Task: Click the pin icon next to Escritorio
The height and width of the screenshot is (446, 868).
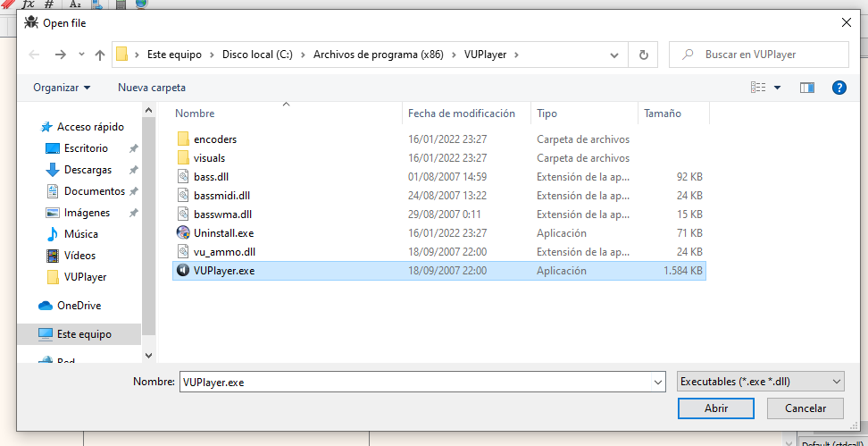Action: [133, 148]
